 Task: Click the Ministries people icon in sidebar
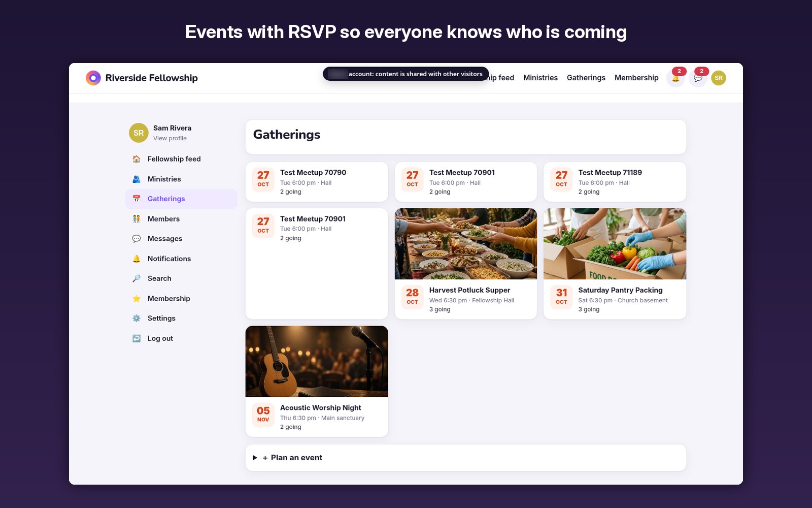tap(137, 179)
